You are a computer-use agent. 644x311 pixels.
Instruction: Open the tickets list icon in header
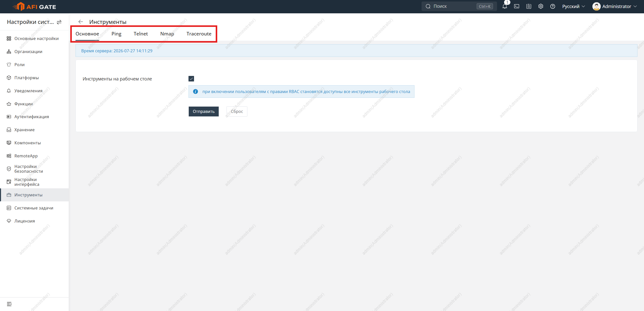(x=529, y=6)
